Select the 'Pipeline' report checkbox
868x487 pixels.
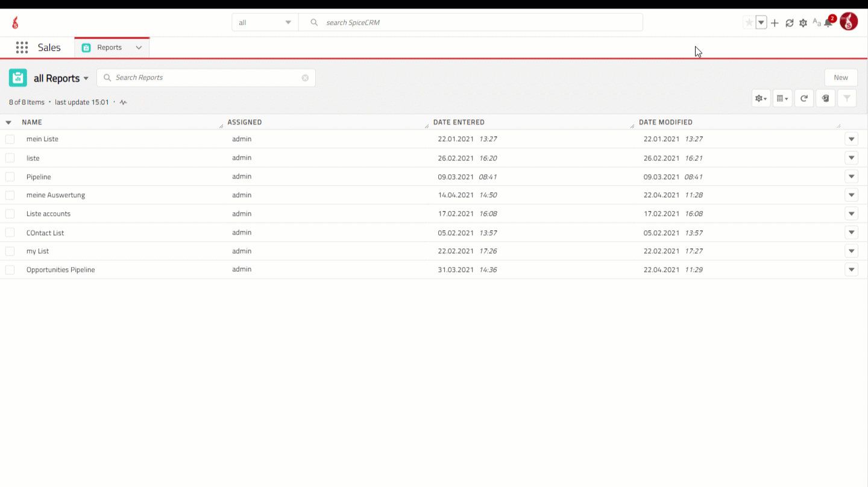(10, 177)
